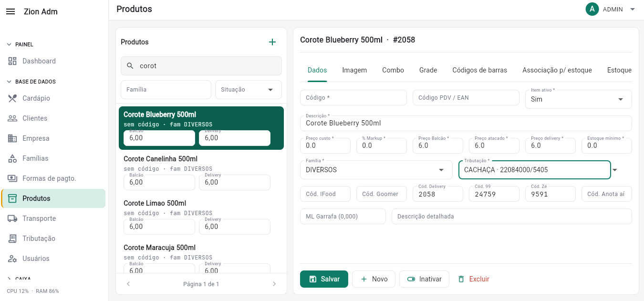Click the Cód. Anota aí field
The height and width of the screenshot is (301, 644).
tap(607, 194)
